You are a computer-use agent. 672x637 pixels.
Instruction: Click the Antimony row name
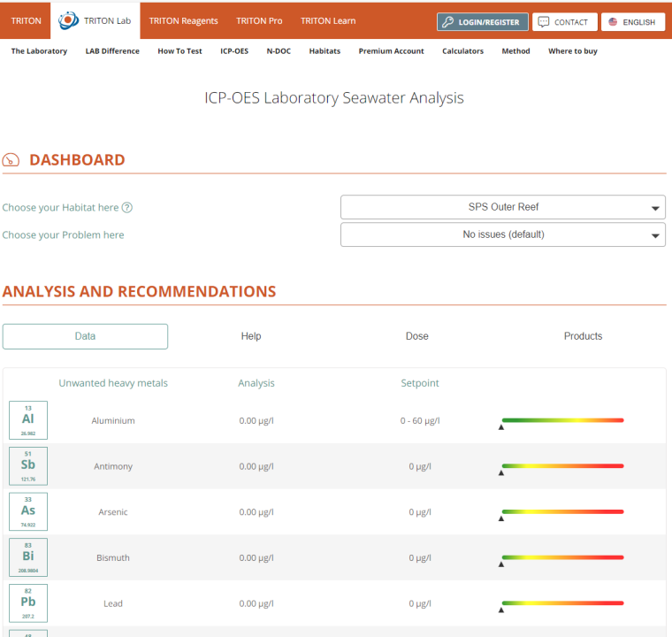tap(113, 466)
